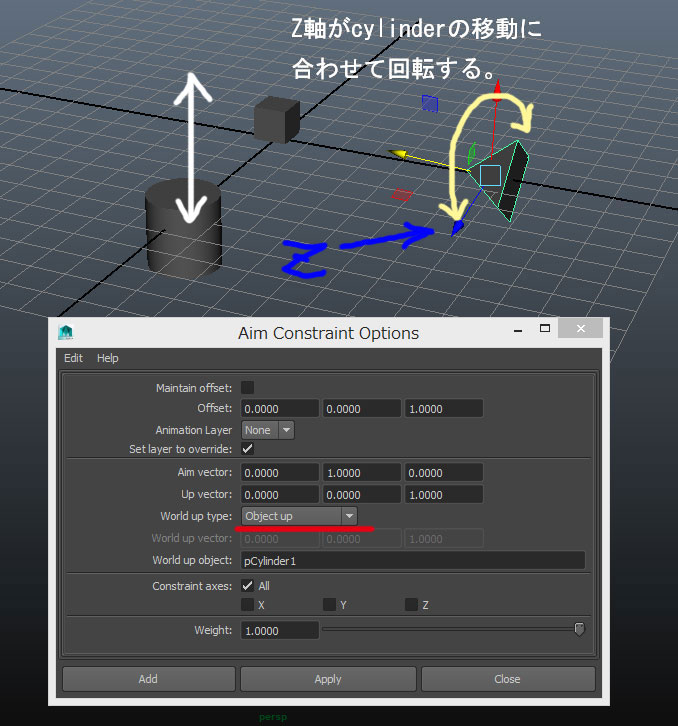Click the second Offset value field
Screen dimensions: 678x726
362,409
